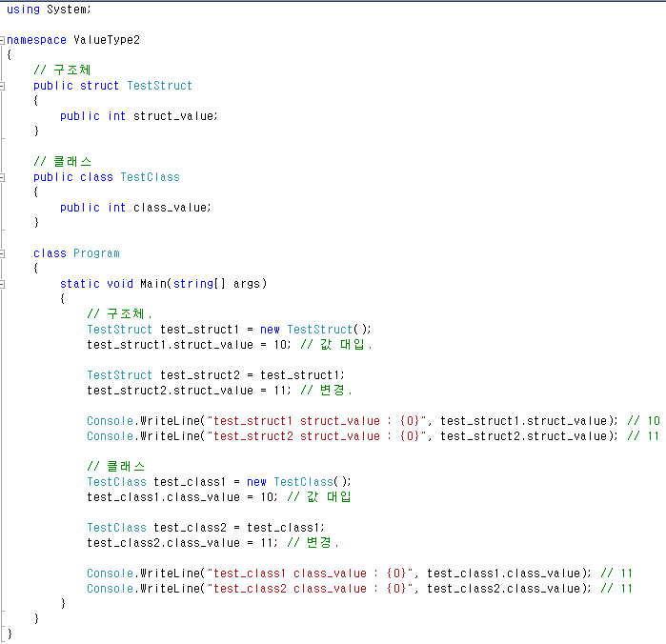Click the 'new' keyword before TestClass()
Image resolution: width=666 pixels, height=644 pixels.
point(256,482)
